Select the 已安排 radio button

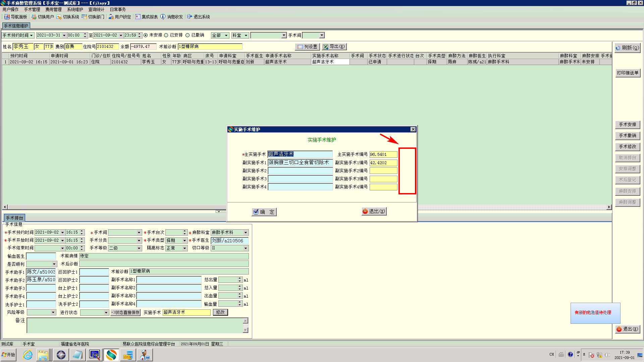coord(166,35)
